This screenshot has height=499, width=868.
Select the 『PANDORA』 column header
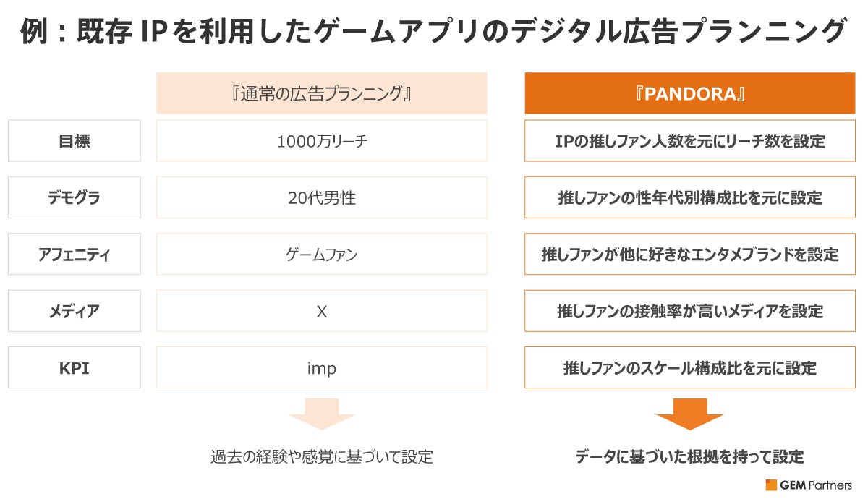(689, 93)
